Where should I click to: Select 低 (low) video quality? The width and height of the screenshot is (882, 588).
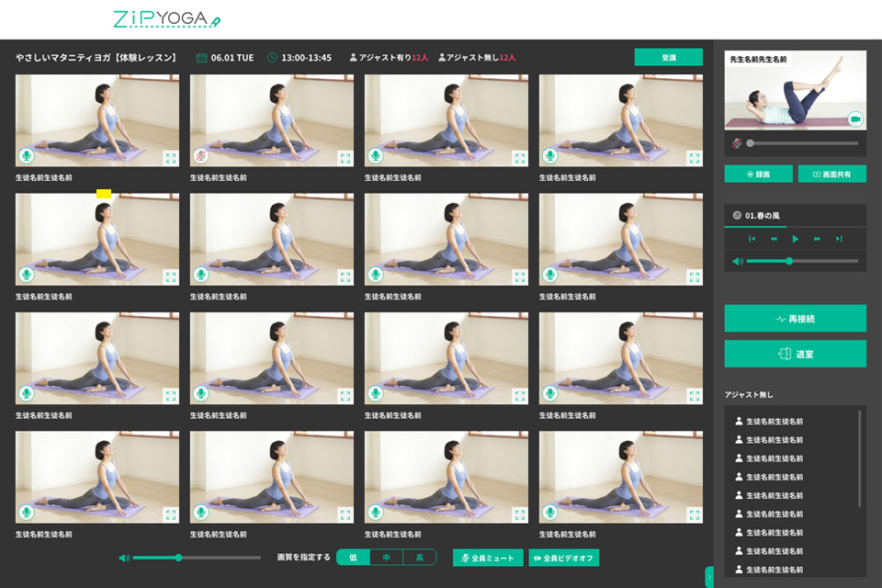pos(353,558)
